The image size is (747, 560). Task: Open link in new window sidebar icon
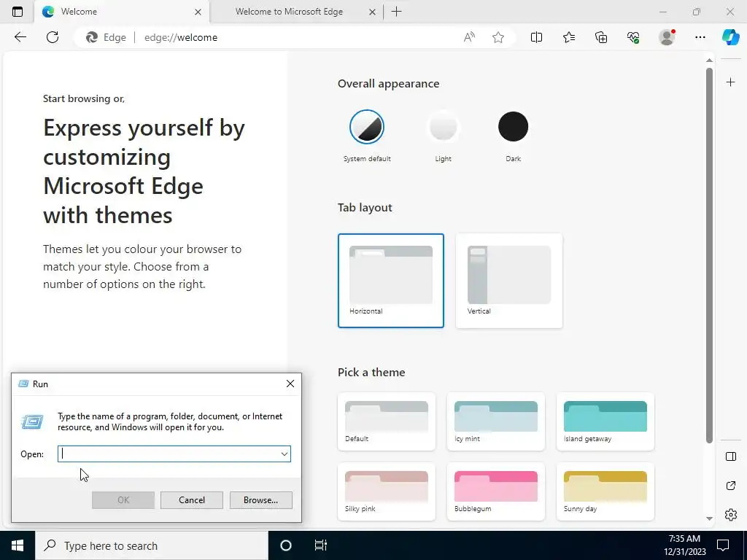pos(730,486)
